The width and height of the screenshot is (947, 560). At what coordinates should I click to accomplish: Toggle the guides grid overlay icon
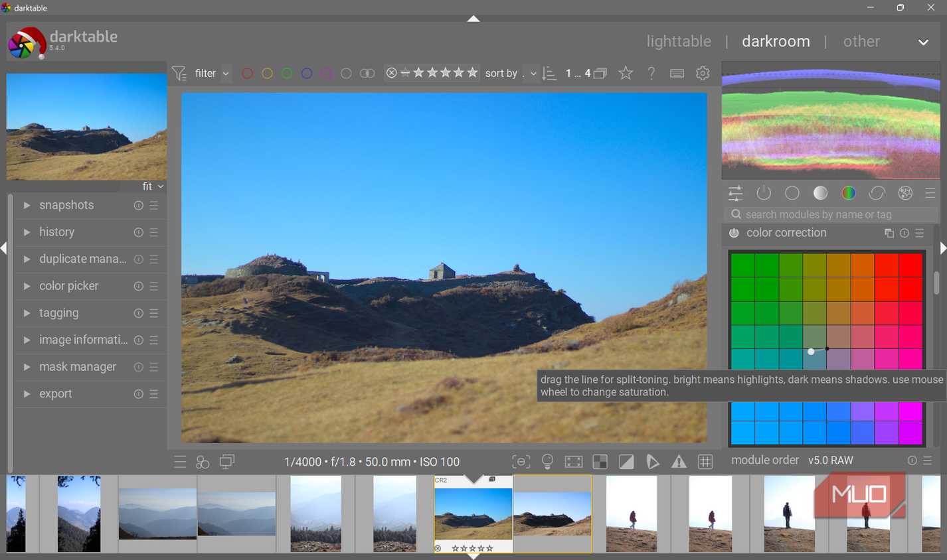point(705,462)
